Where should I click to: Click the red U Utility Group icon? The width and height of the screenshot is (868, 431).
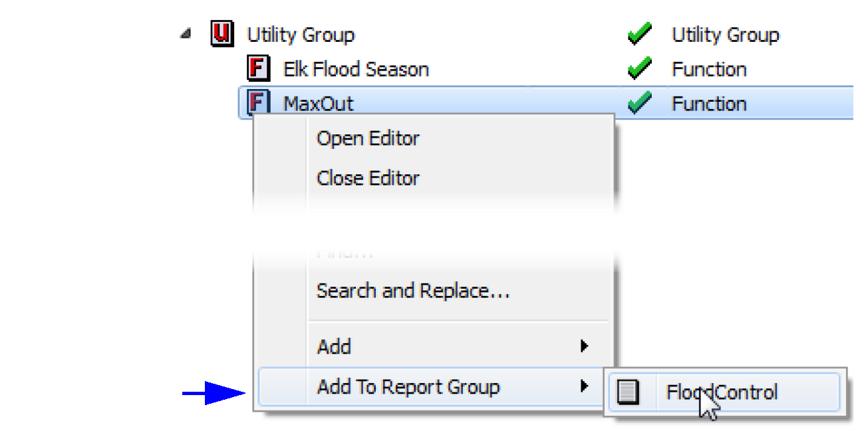(221, 34)
